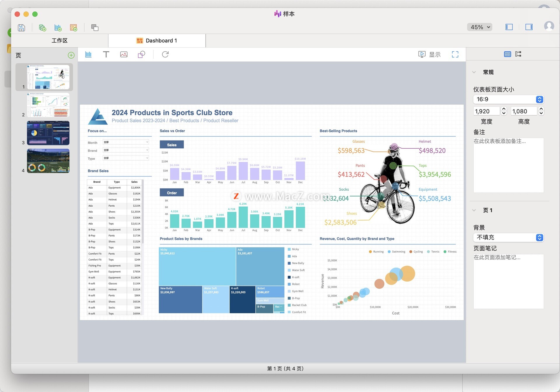Click the height field showing 1,080
Viewport: 560px width, 392px height.
tap(524, 111)
